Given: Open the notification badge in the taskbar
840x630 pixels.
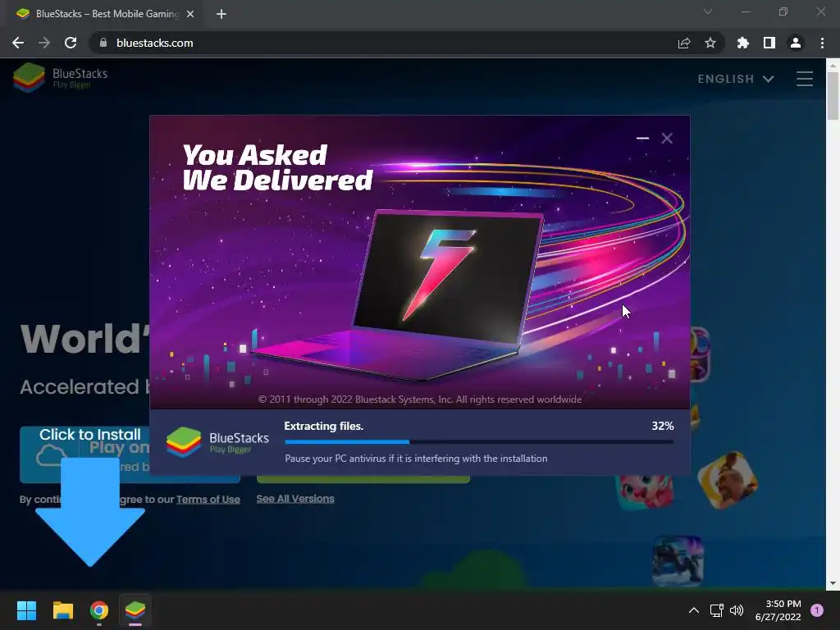Looking at the screenshot, I should [x=817, y=609].
